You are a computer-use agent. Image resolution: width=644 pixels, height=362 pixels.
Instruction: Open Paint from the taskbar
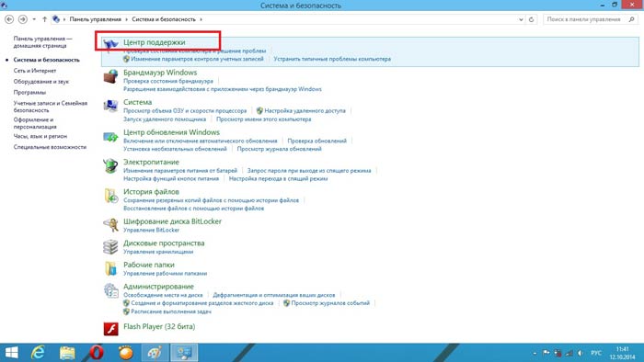[155, 353]
